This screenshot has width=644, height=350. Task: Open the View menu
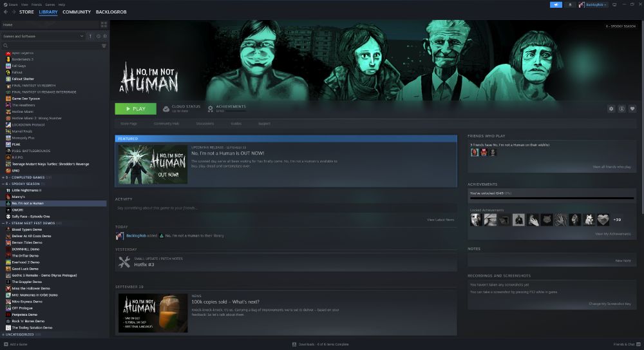point(24,5)
